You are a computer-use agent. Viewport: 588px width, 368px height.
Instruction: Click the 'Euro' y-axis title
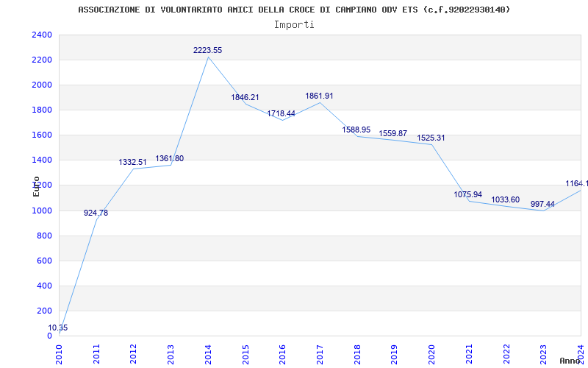point(36,186)
